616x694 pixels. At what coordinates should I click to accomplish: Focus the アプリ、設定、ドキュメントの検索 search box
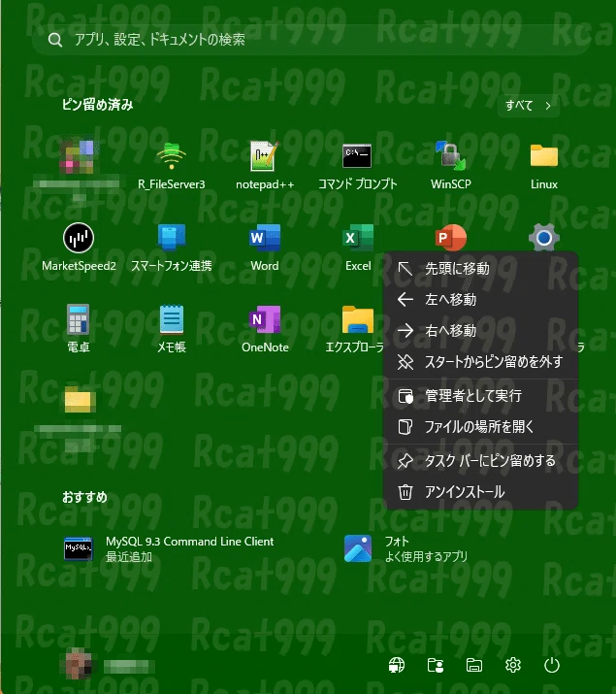[311, 40]
